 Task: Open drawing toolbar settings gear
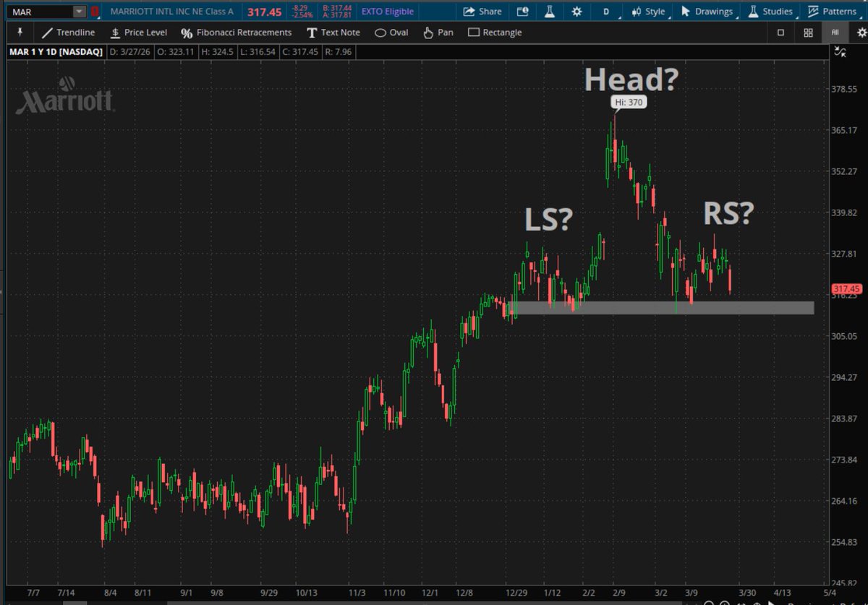point(861,33)
